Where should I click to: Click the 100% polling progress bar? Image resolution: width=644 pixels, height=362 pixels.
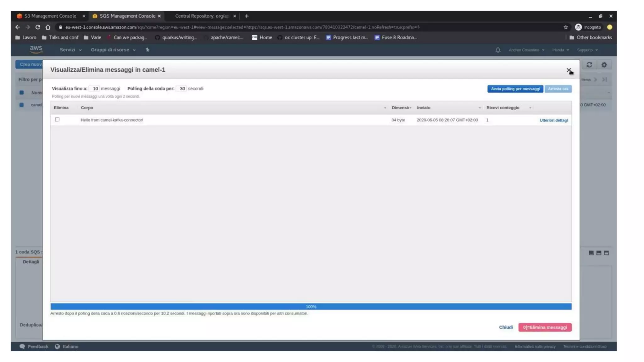click(311, 306)
